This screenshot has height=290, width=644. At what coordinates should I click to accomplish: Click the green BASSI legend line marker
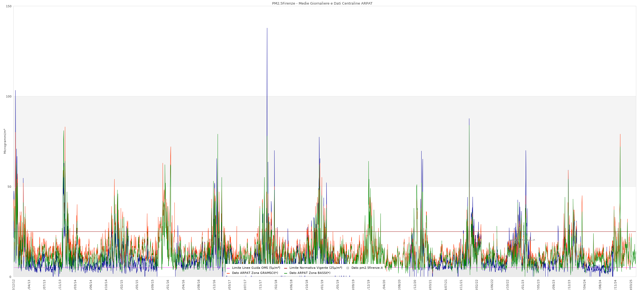286,273
